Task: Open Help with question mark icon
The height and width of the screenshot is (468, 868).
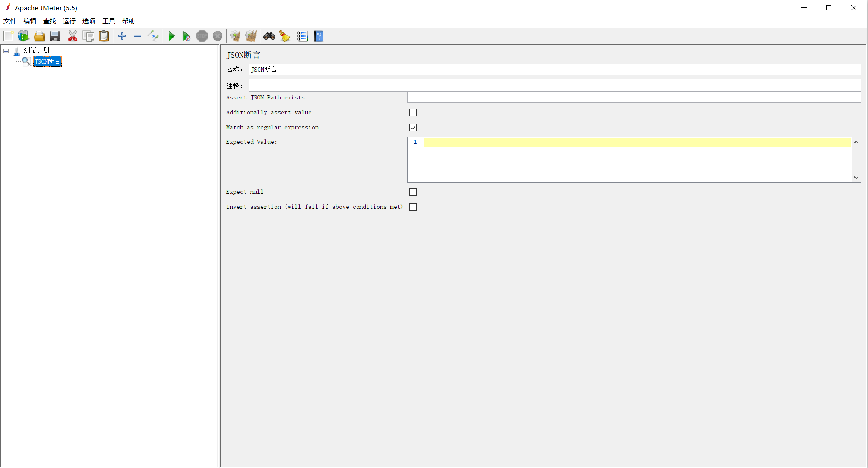Action: tap(319, 36)
